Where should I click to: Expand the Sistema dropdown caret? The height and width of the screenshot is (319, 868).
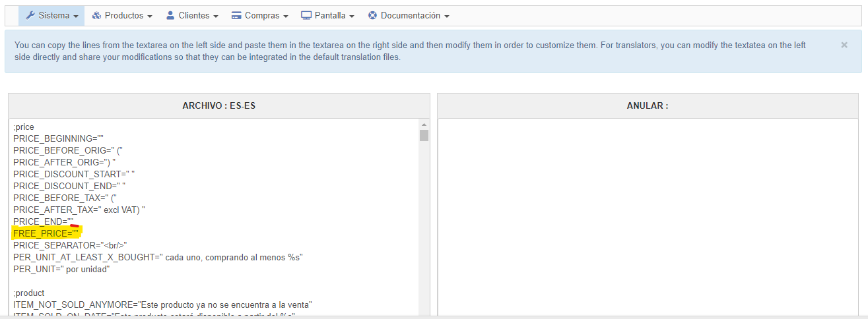coord(76,16)
